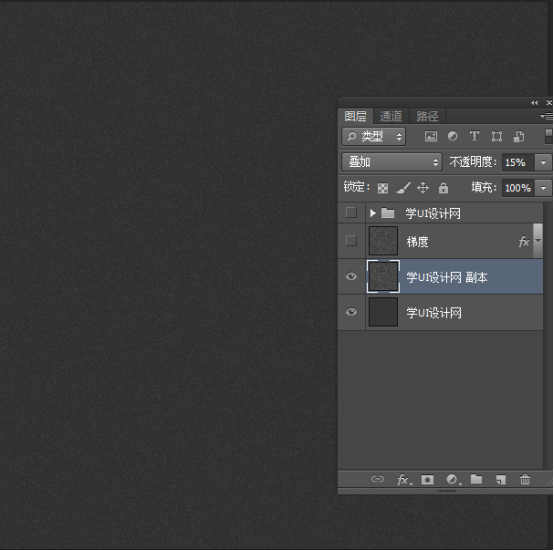
Task: Expand the 学UI设计网 group folder
Action: (372, 213)
